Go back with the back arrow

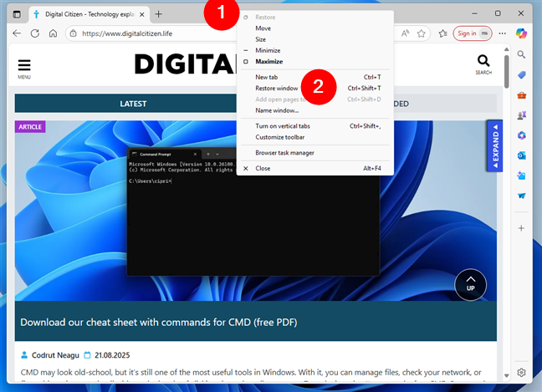17,33
